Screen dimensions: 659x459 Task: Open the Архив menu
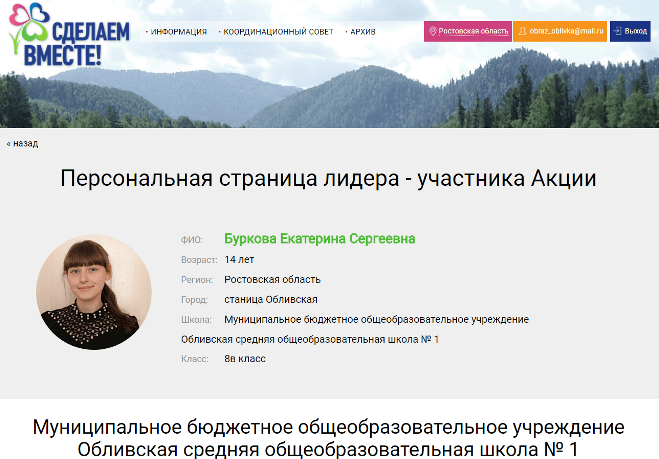(363, 32)
